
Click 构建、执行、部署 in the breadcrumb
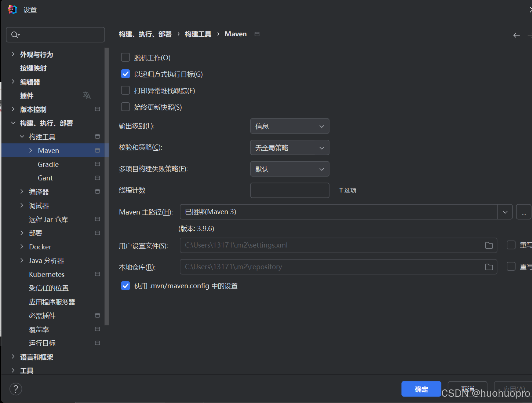(145, 34)
